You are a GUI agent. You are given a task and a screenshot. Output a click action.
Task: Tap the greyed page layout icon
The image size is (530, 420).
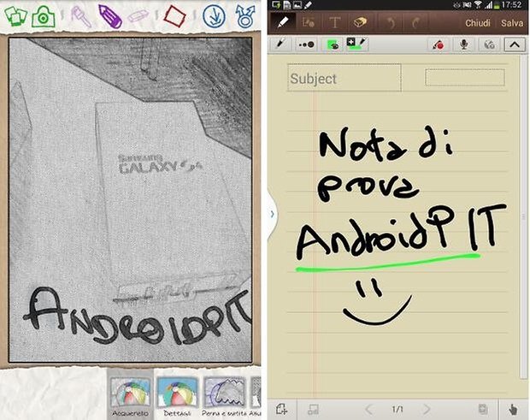(x=314, y=410)
